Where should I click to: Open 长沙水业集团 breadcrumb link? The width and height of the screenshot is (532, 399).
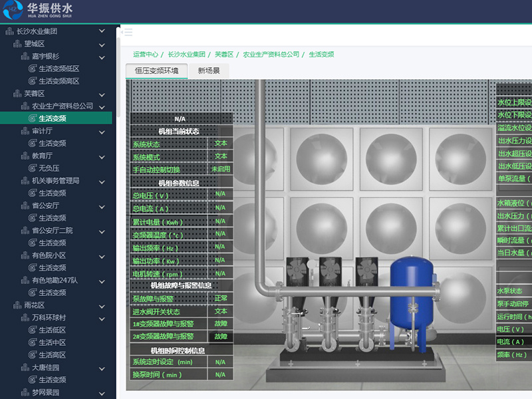pos(187,55)
